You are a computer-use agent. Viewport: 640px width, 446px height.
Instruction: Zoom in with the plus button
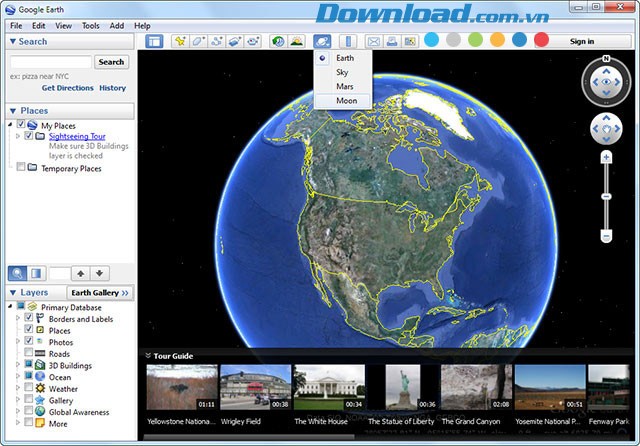tap(607, 158)
